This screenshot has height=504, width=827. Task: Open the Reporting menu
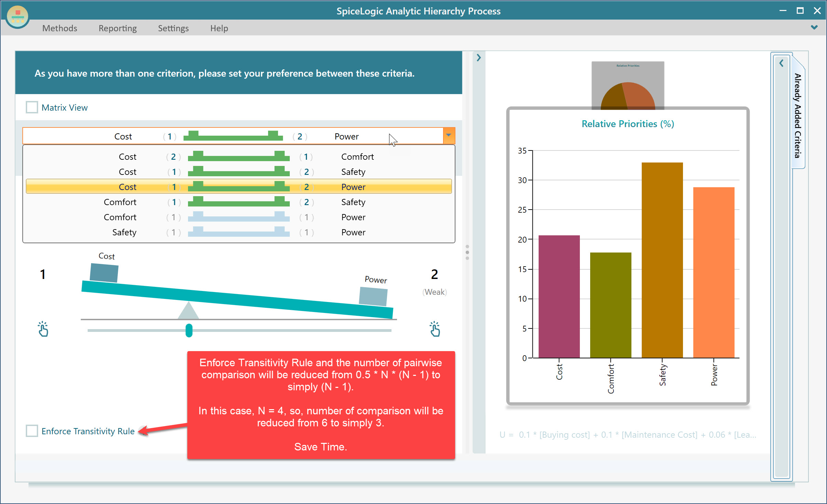coord(118,28)
